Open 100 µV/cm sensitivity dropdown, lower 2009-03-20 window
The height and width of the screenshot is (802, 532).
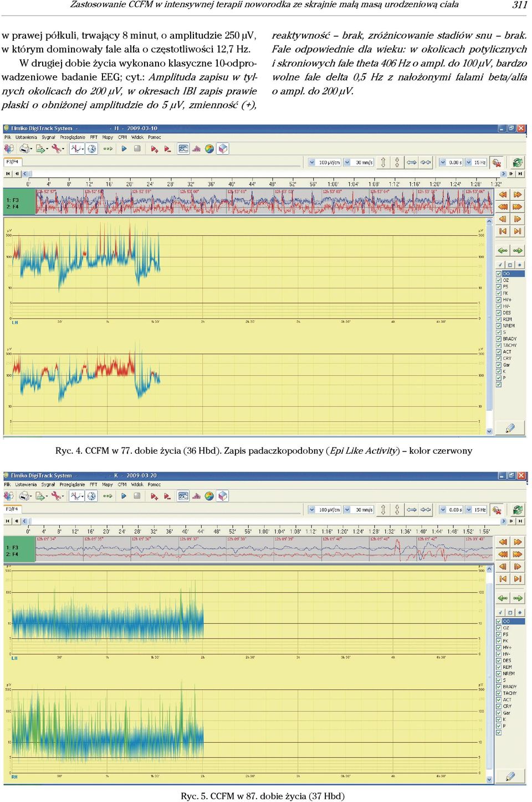[312, 510]
